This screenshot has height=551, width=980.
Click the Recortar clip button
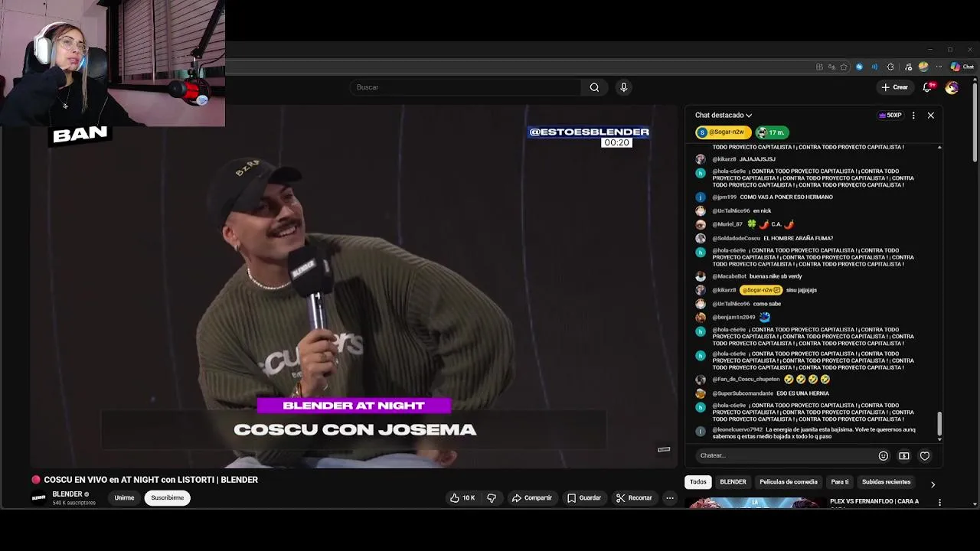(634, 498)
